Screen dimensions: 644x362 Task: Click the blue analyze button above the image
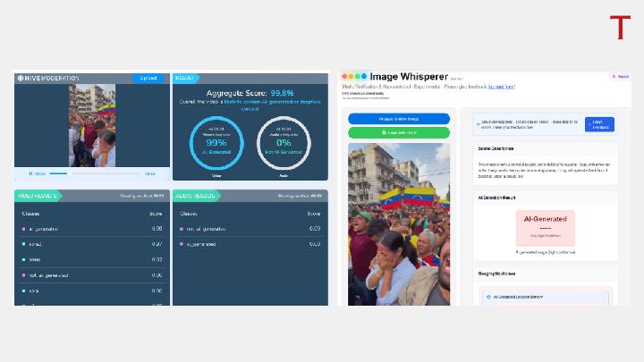tap(399, 119)
